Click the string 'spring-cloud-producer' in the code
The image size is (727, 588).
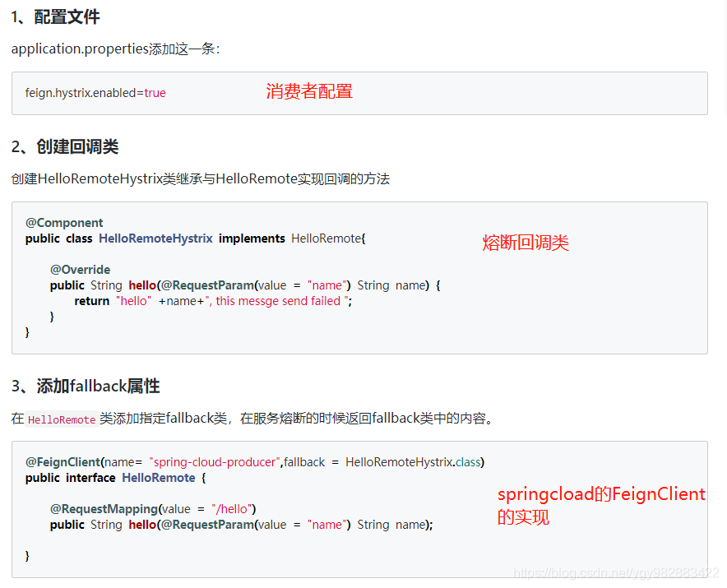point(215,462)
